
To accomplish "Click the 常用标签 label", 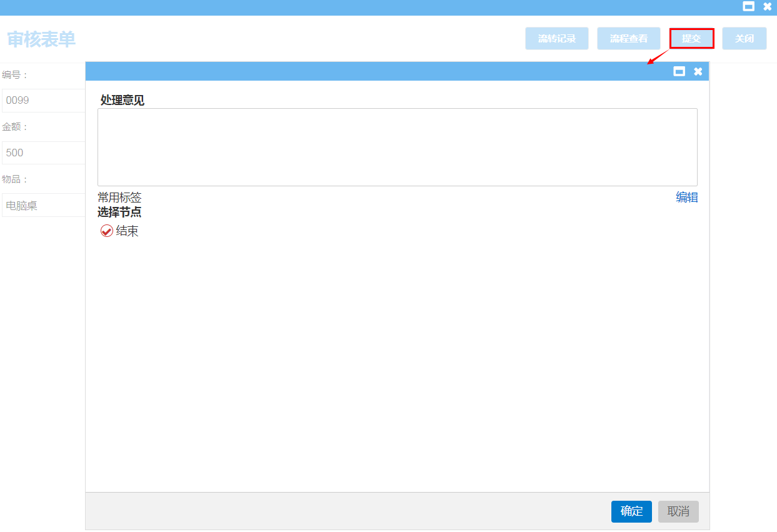I will 119,198.
